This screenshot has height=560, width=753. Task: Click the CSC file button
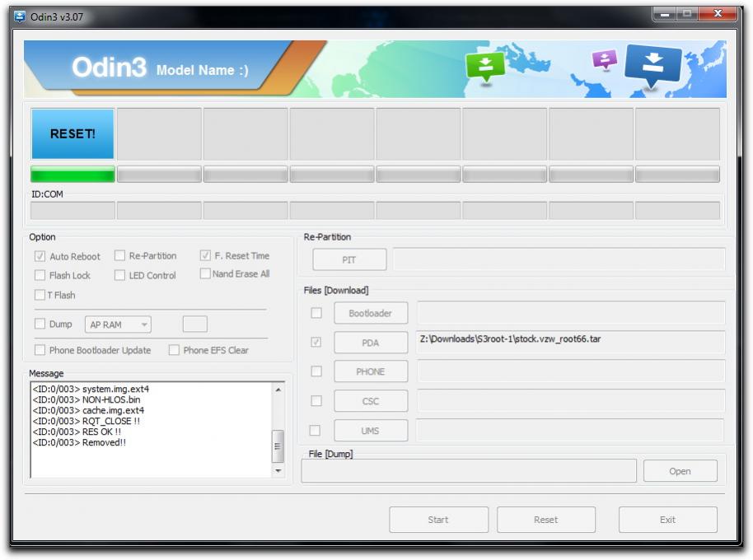coord(371,401)
